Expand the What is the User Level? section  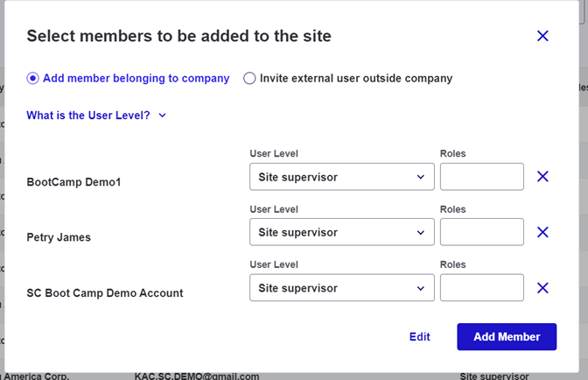point(96,116)
